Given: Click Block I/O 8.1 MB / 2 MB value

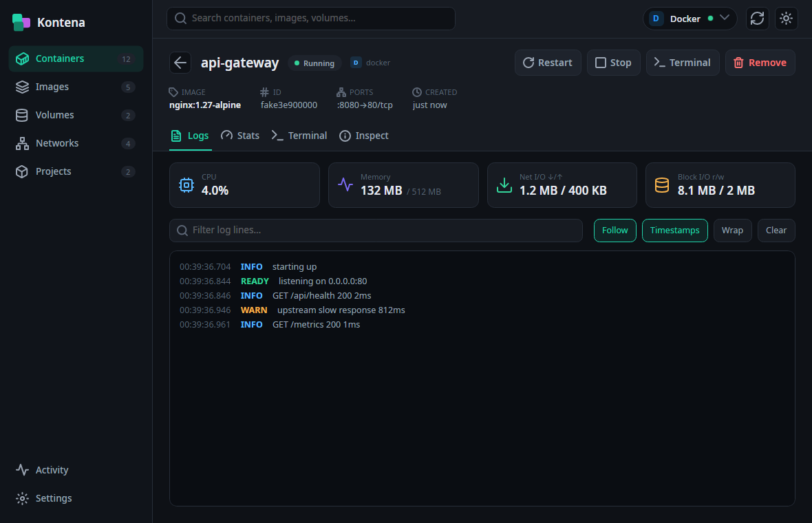Looking at the screenshot, I should tap(716, 191).
